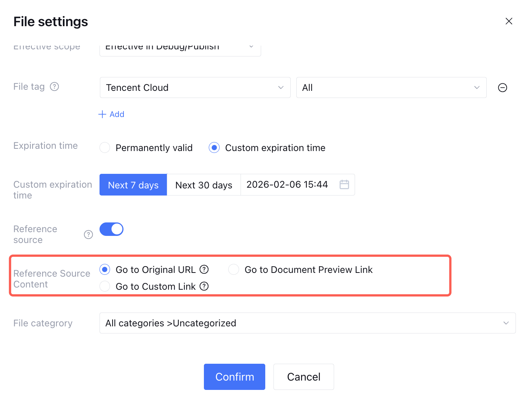Open the calendar date picker icon
Viewport: 532px width, 400px height.
point(344,184)
